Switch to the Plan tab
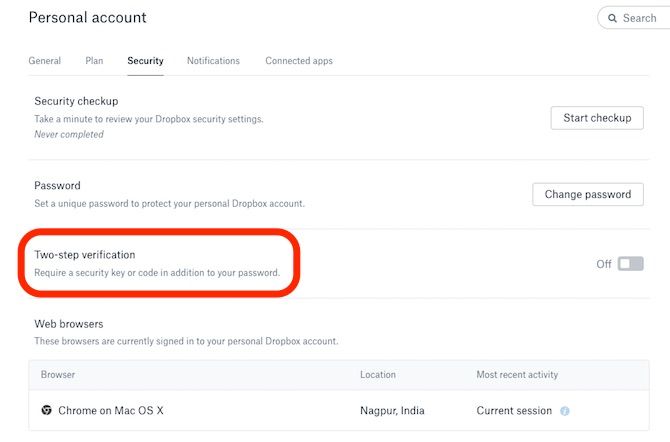Image resolution: width=670 pixels, height=442 pixels. tap(94, 61)
